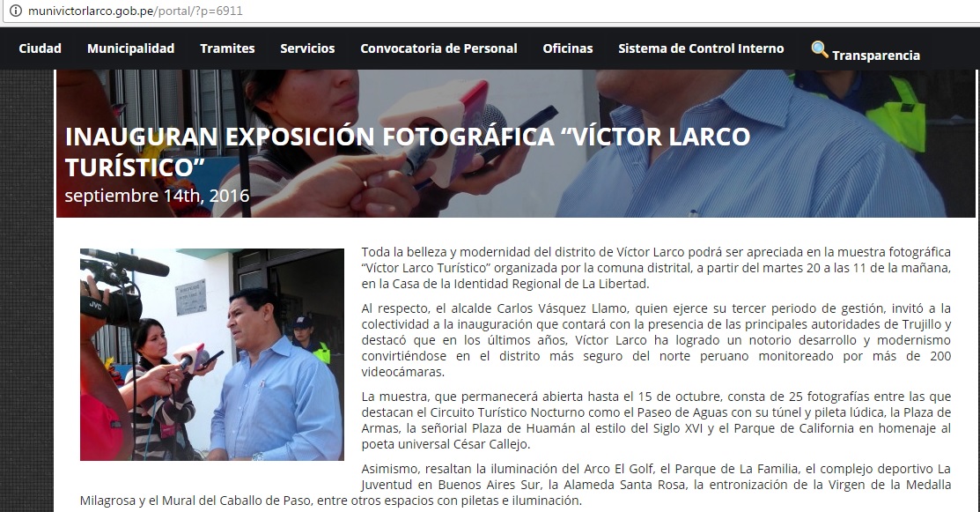Open the Tramites menu
The image size is (980, 512).
pyautogui.click(x=227, y=48)
